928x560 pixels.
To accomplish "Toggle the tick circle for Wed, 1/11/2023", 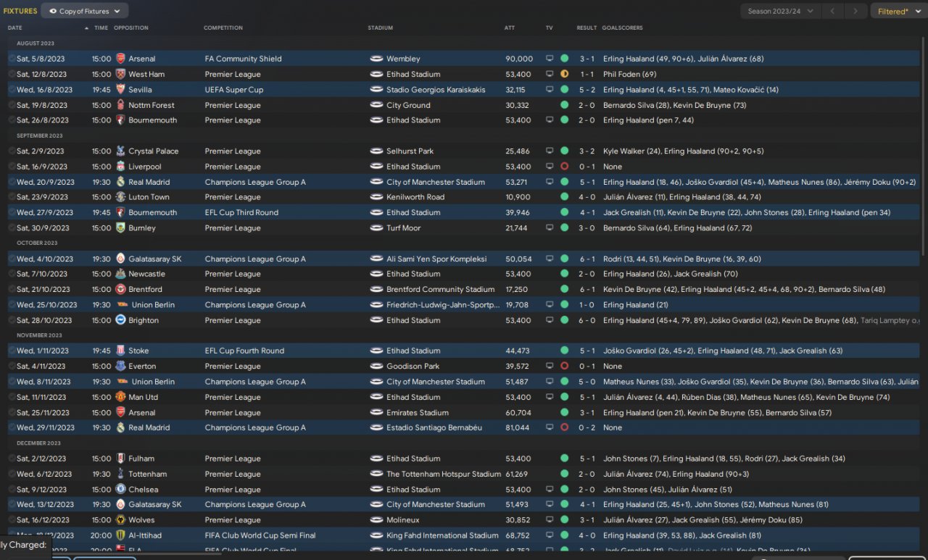I will point(12,351).
